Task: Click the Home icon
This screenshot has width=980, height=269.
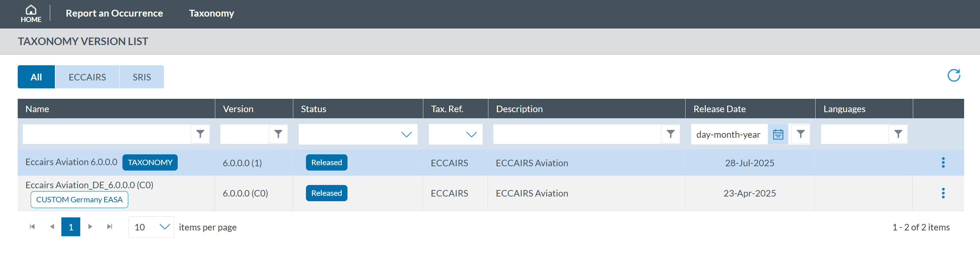Action: click(x=31, y=14)
